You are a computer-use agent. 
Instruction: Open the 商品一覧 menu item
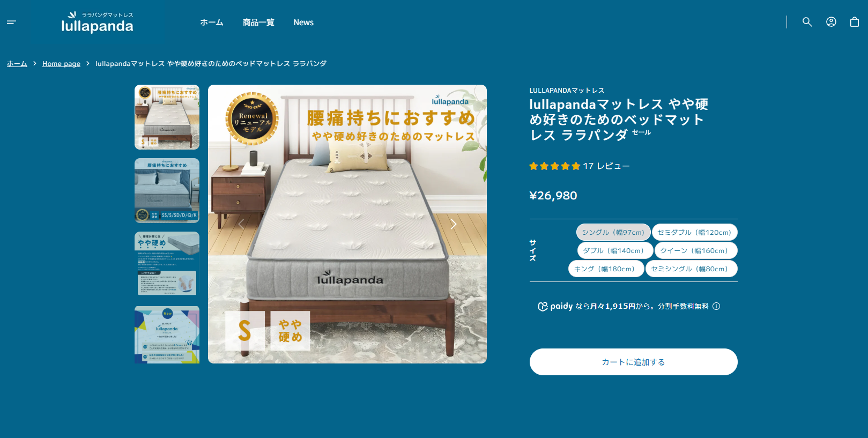point(258,23)
